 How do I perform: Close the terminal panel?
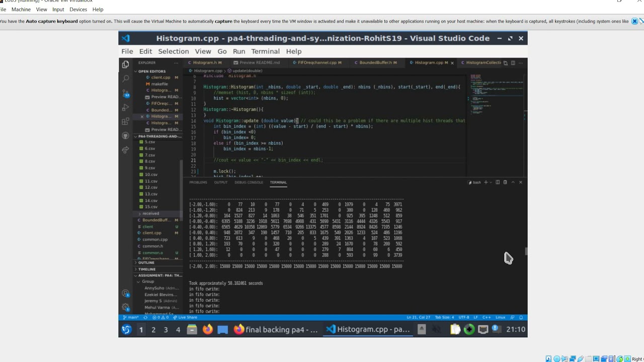pos(521,183)
